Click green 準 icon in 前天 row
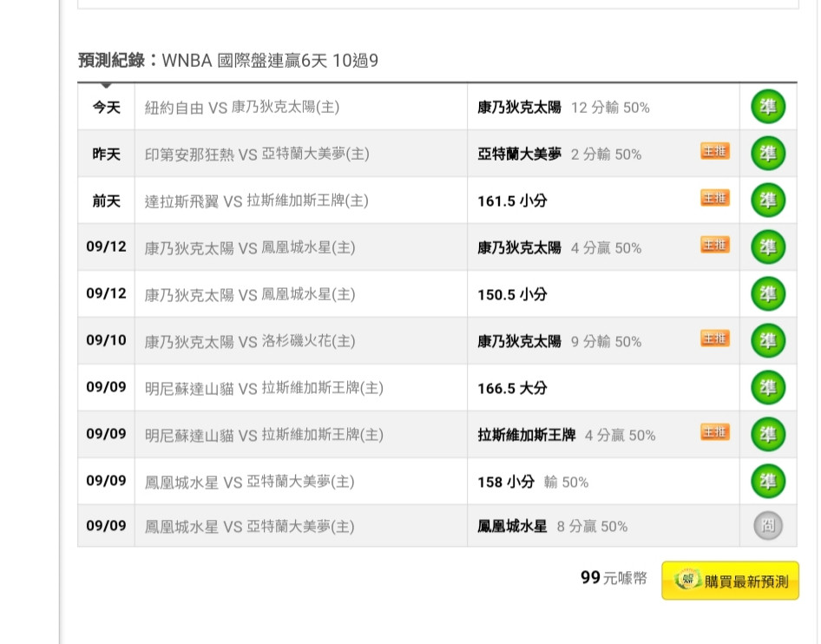The height and width of the screenshot is (644, 821). 767,200
